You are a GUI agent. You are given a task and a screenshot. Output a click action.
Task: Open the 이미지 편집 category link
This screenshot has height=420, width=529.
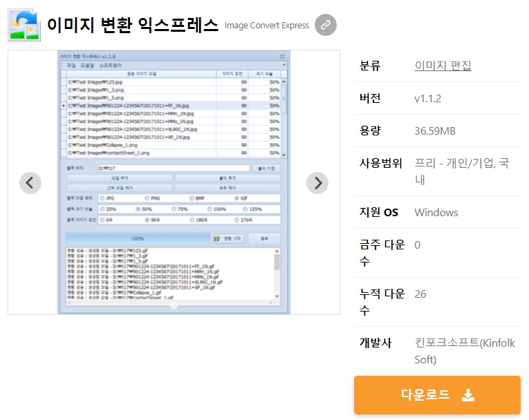(x=443, y=66)
